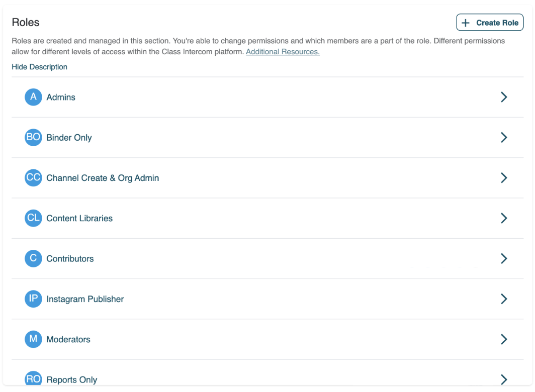Screen dimensions: 535x392
Task: Open the Contributors row chevron
Action: tap(504, 258)
